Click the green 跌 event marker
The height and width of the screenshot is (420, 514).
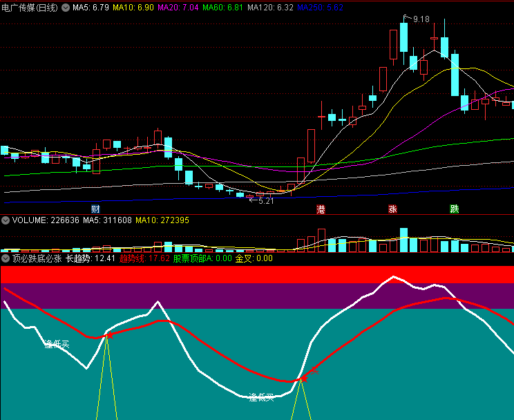454,209
